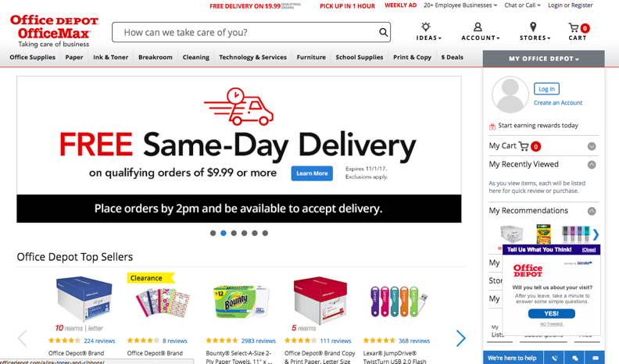Image resolution: width=619 pixels, height=364 pixels.
Task: Open the Ideas lightbulb icon
Action: pyautogui.click(x=425, y=27)
